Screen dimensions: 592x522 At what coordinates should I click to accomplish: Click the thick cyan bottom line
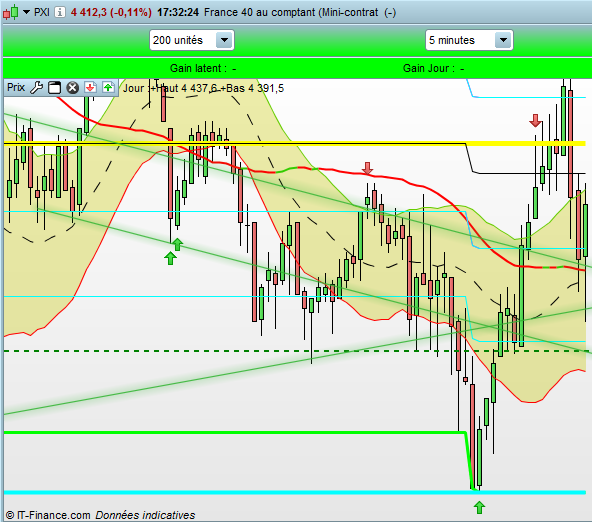pos(294,492)
